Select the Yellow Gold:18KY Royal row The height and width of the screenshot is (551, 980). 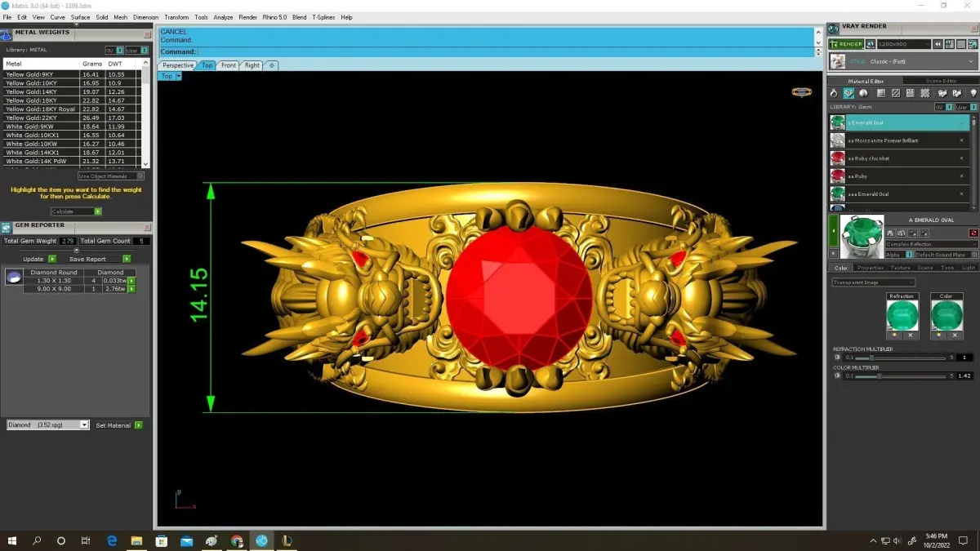tap(72, 109)
